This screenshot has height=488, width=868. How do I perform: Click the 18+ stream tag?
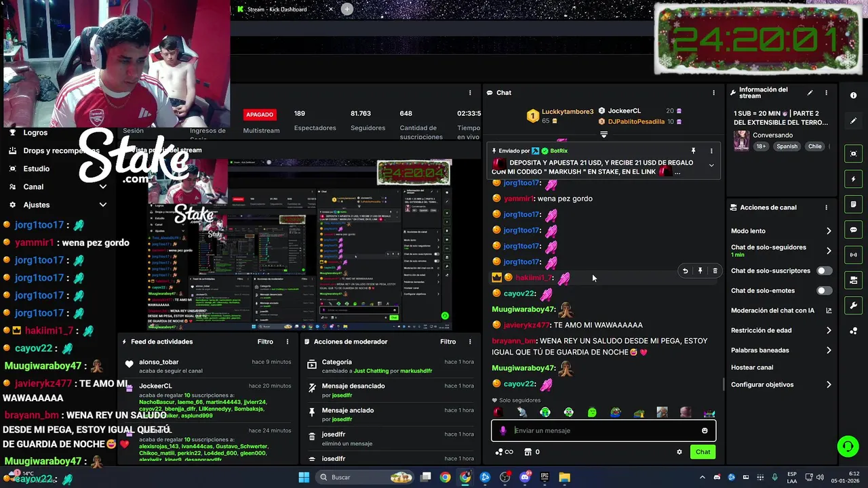[761, 146]
